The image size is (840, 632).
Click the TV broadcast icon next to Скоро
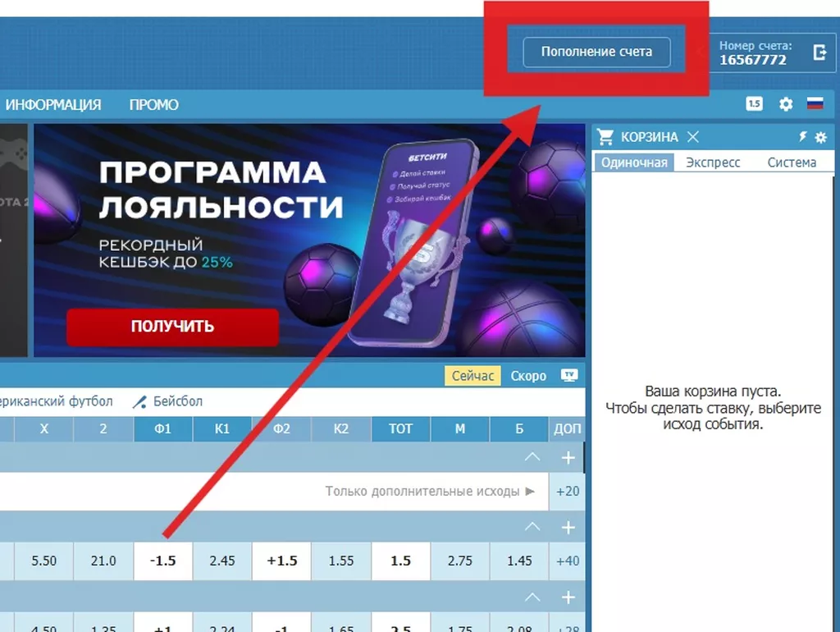pos(569,375)
